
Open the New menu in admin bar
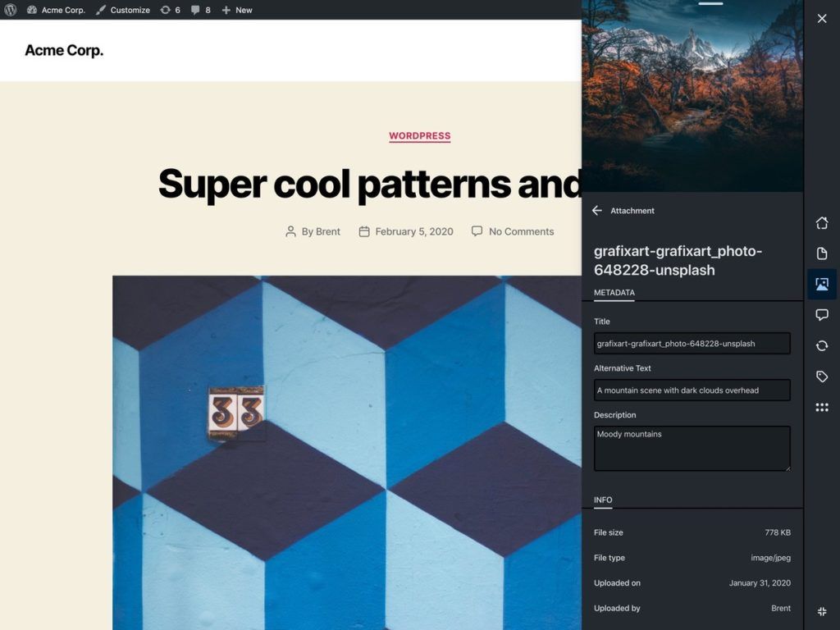point(237,10)
